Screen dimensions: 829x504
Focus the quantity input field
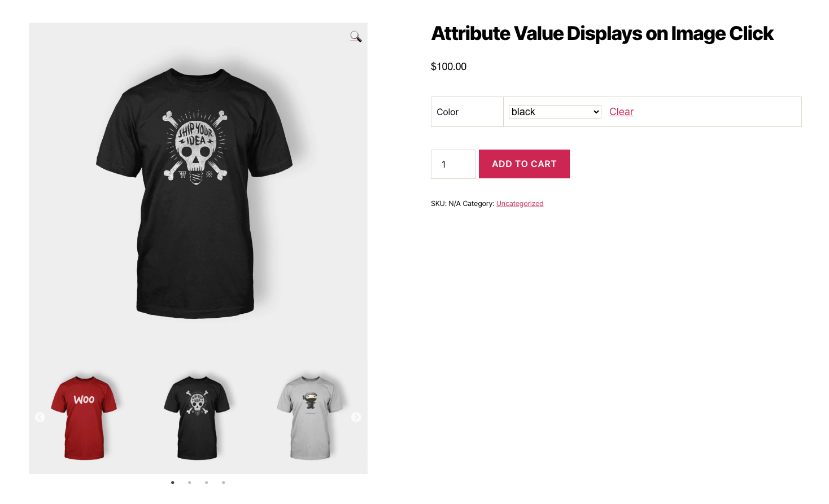[453, 164]
